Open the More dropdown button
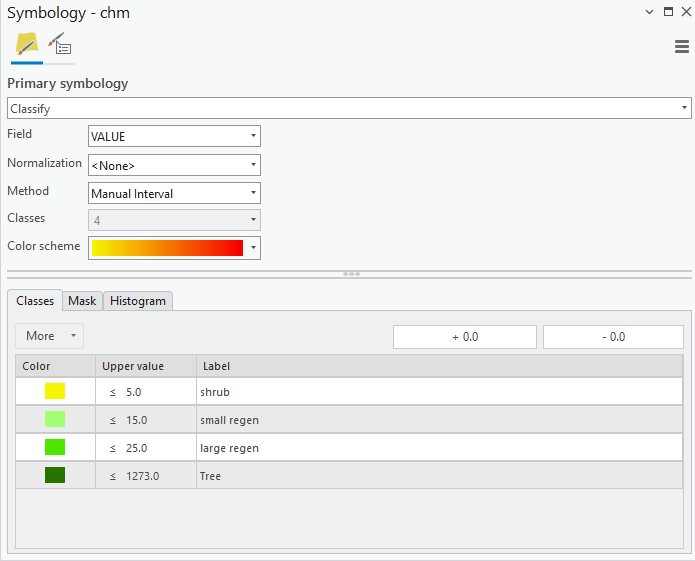This screenshot has width=695, height=561. pos(50,336)
